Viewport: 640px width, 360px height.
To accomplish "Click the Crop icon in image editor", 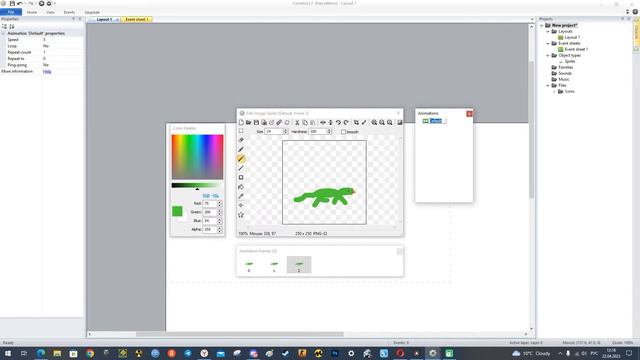I will click(x=356, y=122).
